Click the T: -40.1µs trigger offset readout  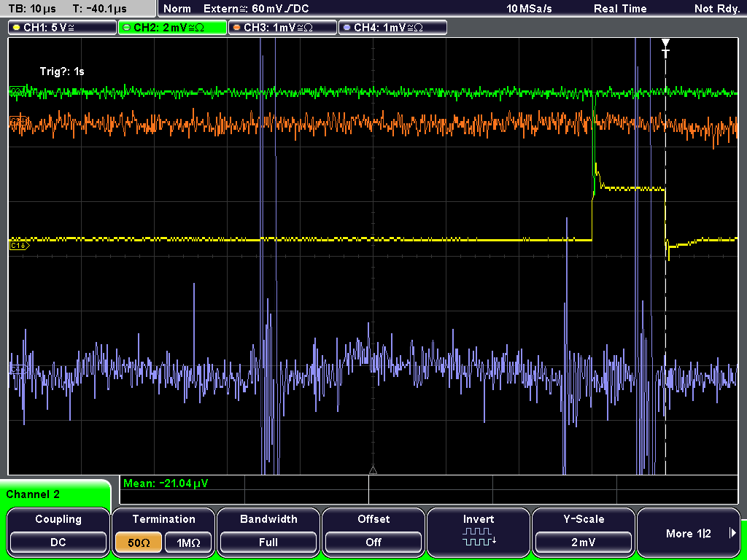pos(100,9)
